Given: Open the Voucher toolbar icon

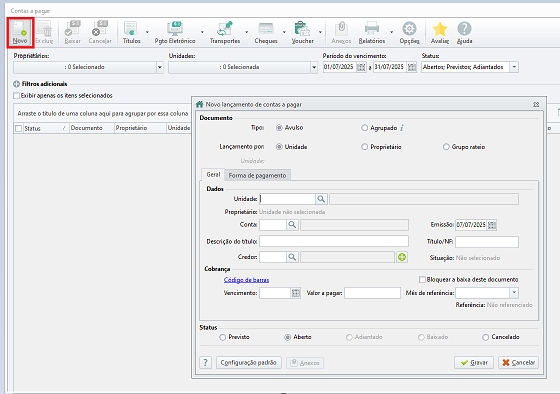Looking at the screenshot, I should coord(302,33).
